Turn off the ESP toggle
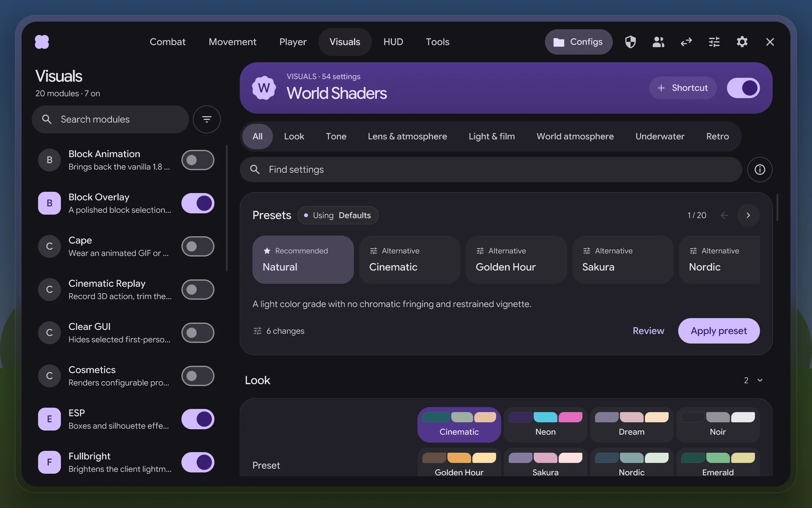This screenshot has height=508, width=812. [198, 419]
